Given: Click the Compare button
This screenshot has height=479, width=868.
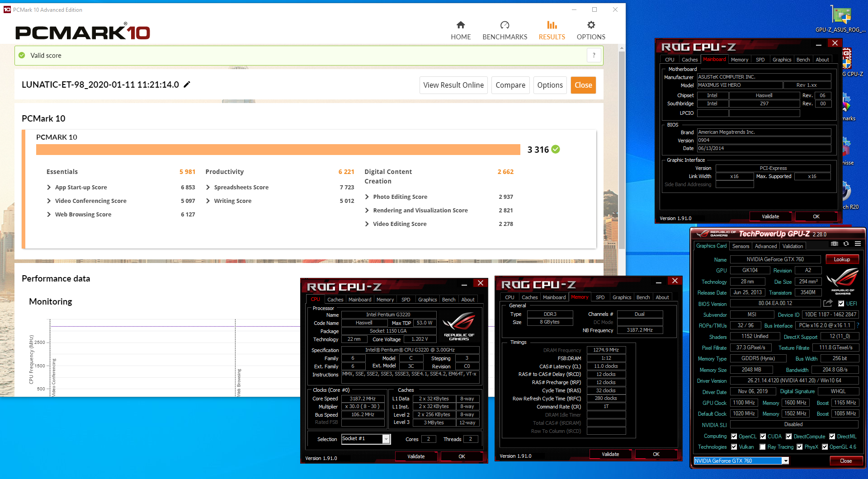Looking at the screenshot, I should [x=510, y=85].
